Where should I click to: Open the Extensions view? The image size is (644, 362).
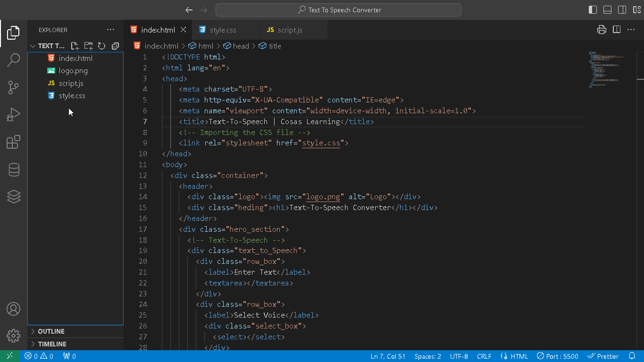pos(14,142)
